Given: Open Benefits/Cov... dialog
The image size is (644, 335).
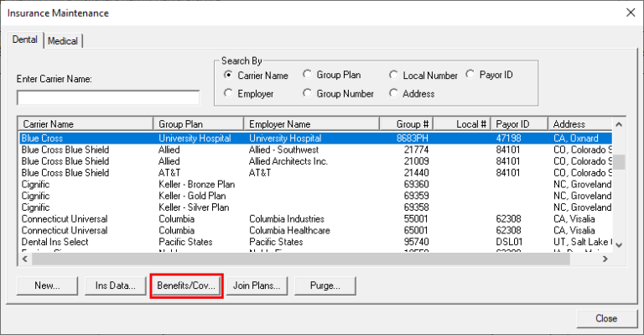Looking at the screenshot, I should 186,285.
